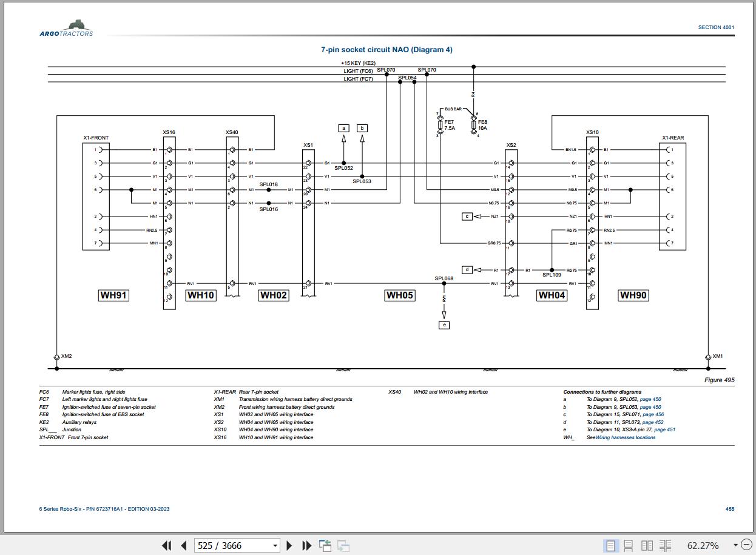Click the zoom out minus button
This screenshot has height=555, width=756.
pos(747,545)
